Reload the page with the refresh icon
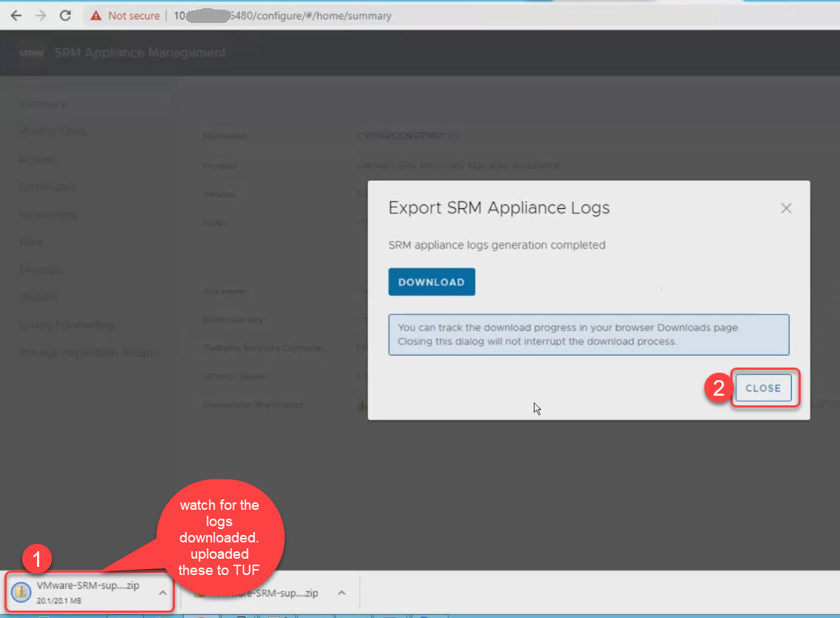 65,16
